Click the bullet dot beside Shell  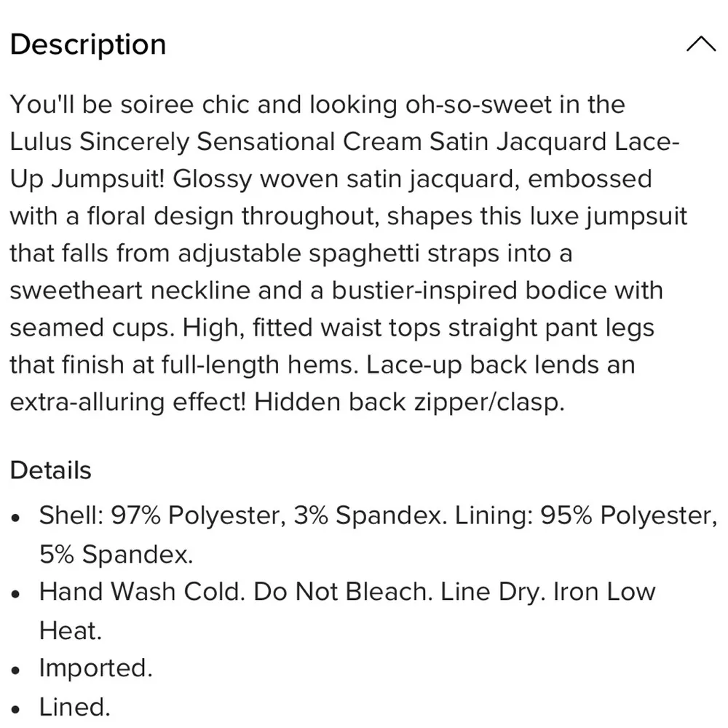point(15,518)
